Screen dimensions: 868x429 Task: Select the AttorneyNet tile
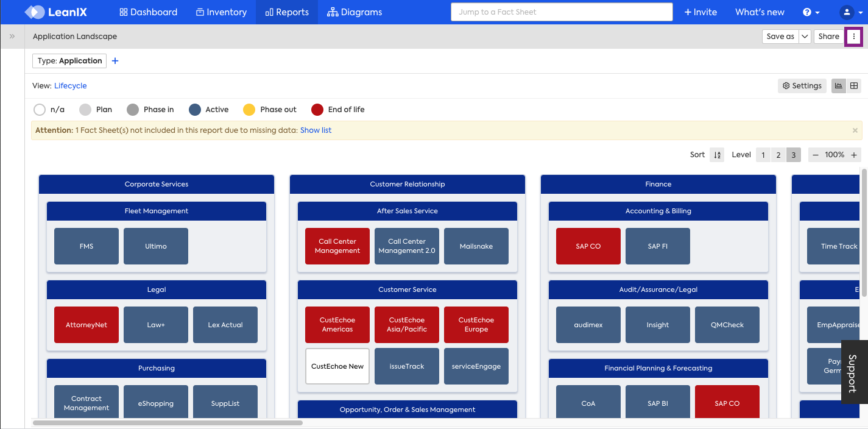point(86,325)
